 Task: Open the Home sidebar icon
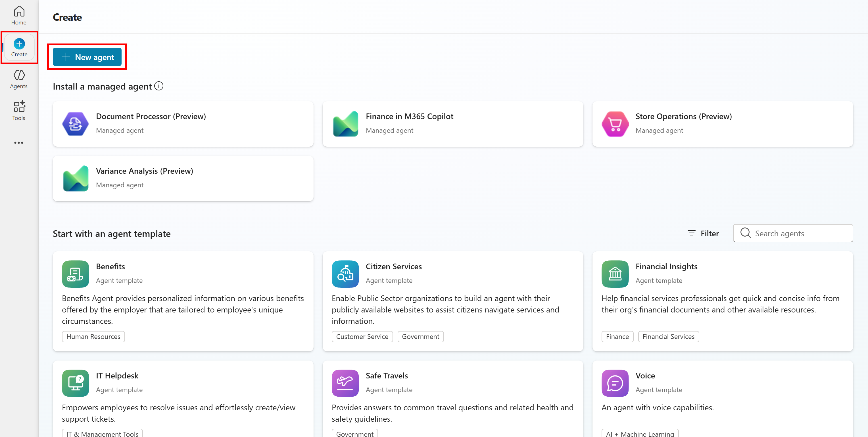pyautogui.click(x=19, y=16)
